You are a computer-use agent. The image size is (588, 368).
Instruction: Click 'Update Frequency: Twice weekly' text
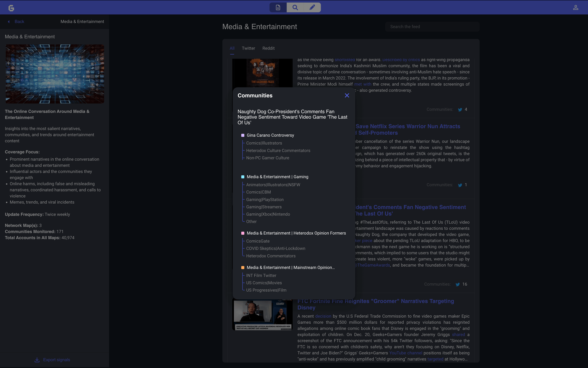pos(37,214)
